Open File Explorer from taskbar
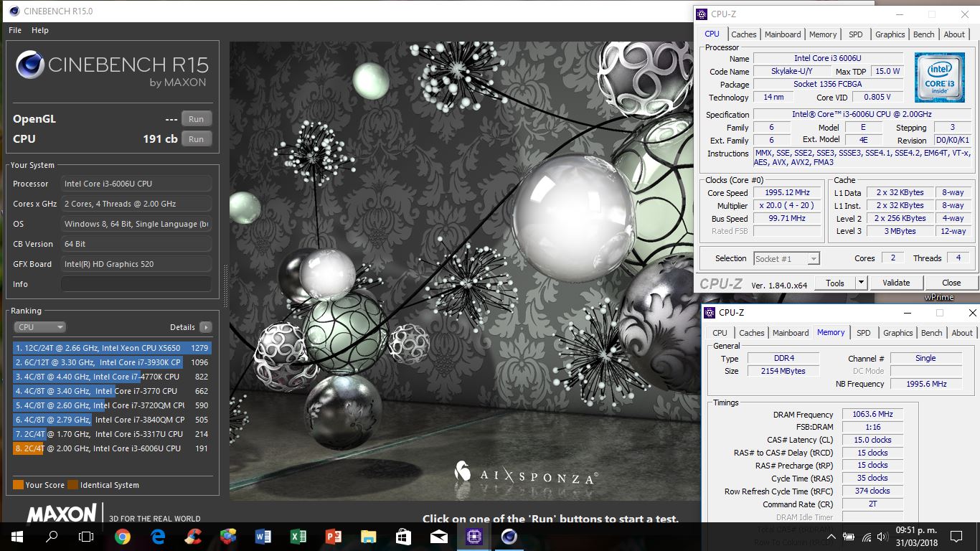Screen dimensions: 980x551 tap(368, 536)
